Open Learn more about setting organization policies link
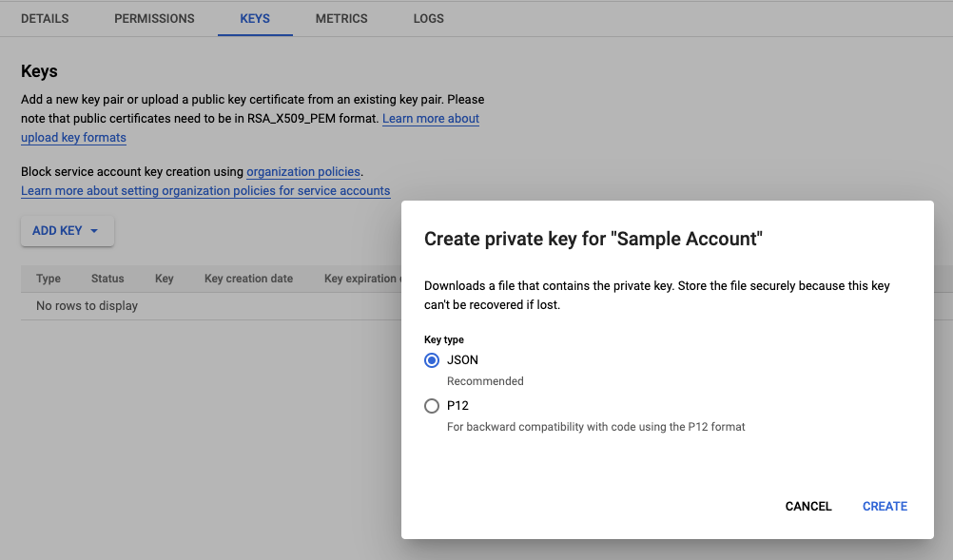This screenshot has height=560, width=953. 205,191
